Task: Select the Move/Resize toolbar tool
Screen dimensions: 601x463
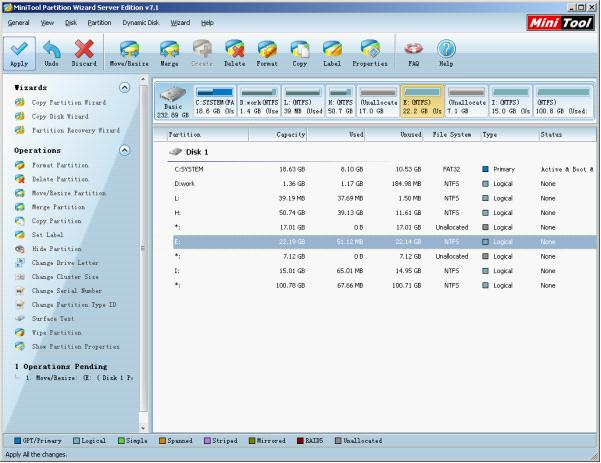Action: tap(129, 53)
